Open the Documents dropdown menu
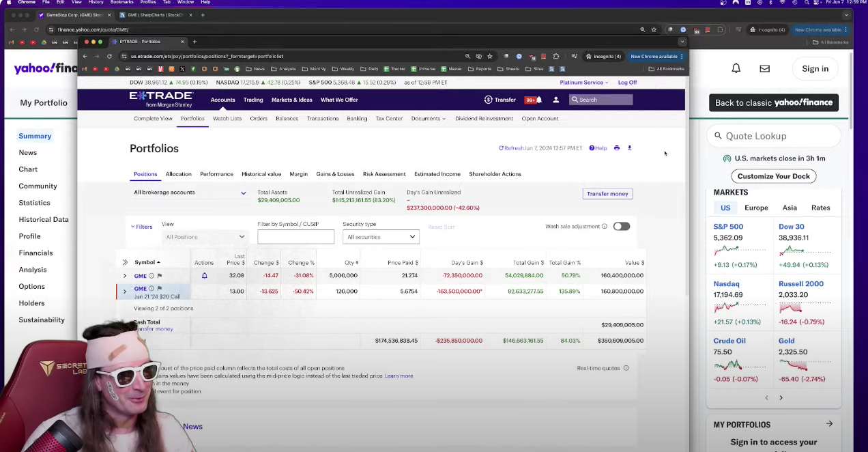Screen dimensions: 868x452 coord(428,119)
